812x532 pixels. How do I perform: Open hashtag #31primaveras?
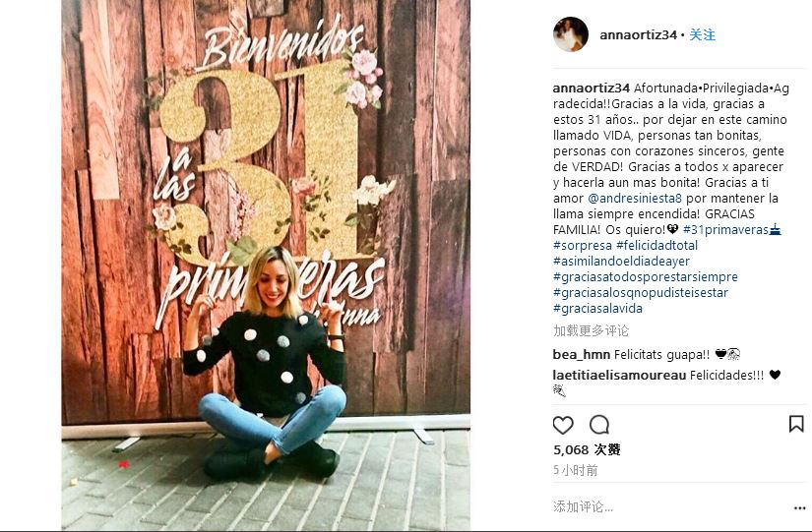click(x=725, y=230)
